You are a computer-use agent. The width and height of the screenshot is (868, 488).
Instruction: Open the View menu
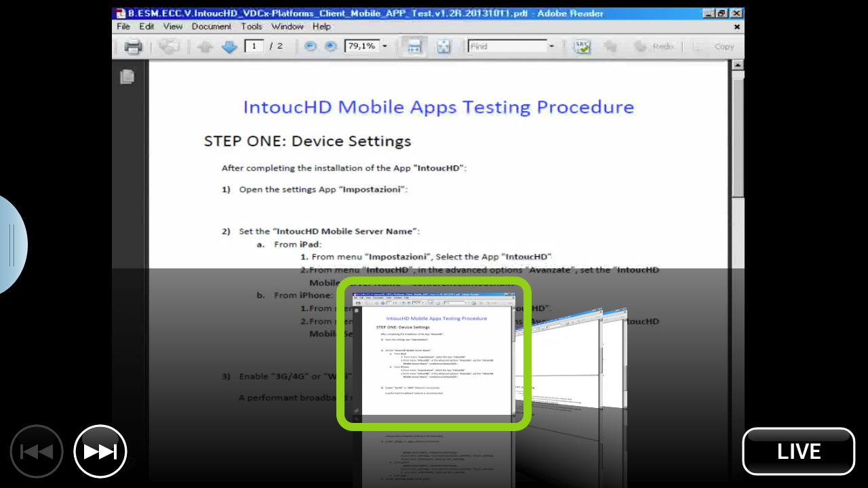tap(173, 26)
